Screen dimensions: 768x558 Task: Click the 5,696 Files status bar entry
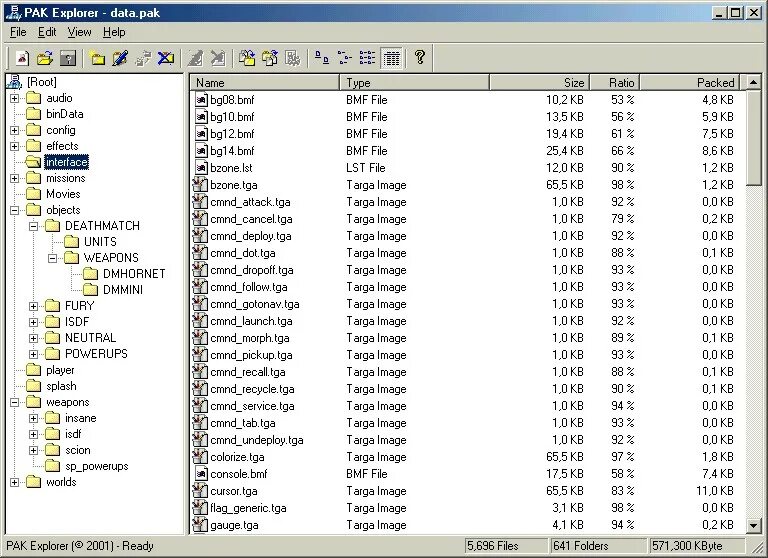coord(506,546)
